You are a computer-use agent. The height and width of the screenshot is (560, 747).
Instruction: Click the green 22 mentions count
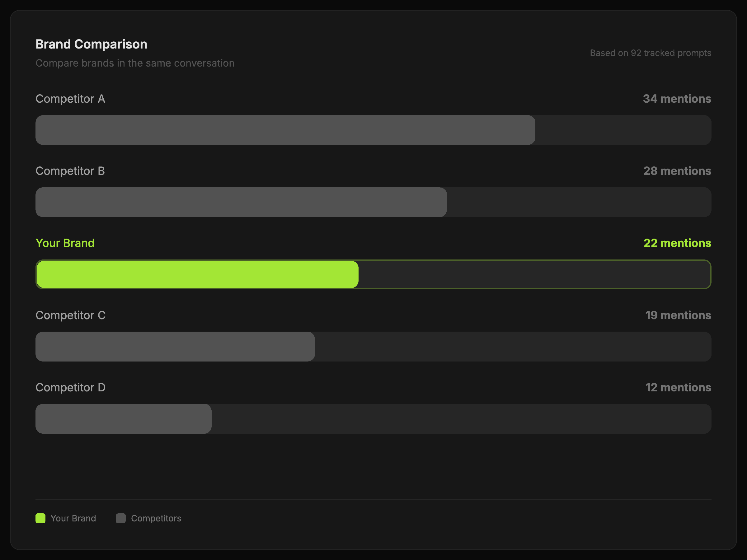(x=677, y=243)
